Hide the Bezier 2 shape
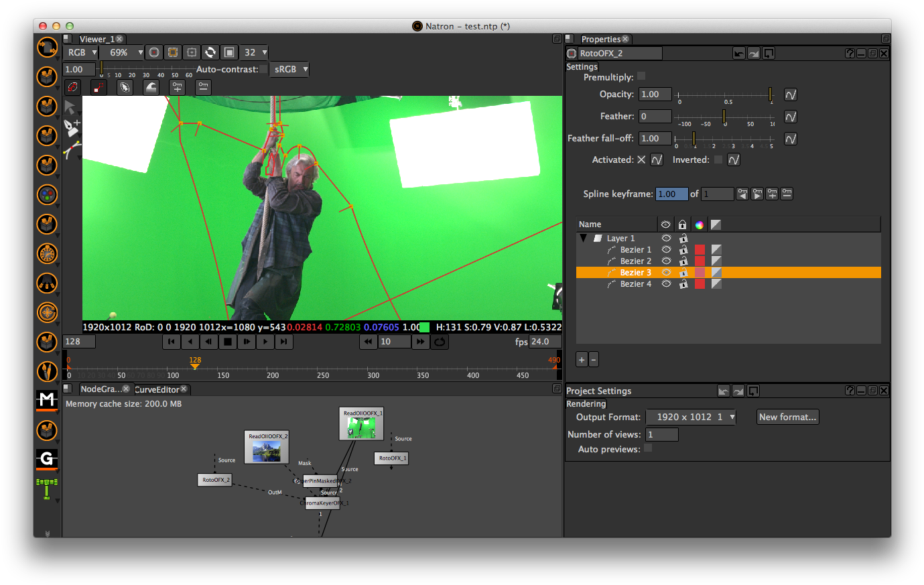 click(x=666, y=261)
